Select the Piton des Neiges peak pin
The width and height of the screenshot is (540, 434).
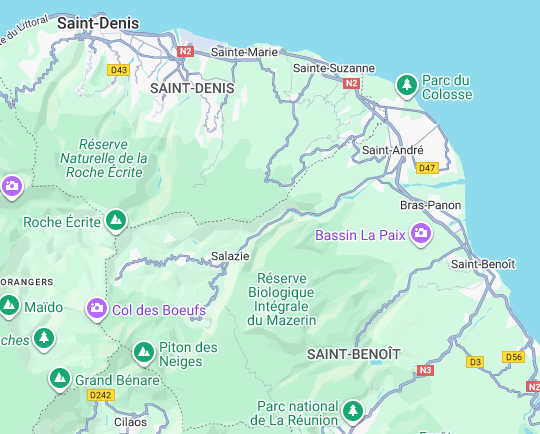click(x=144, y=353)
